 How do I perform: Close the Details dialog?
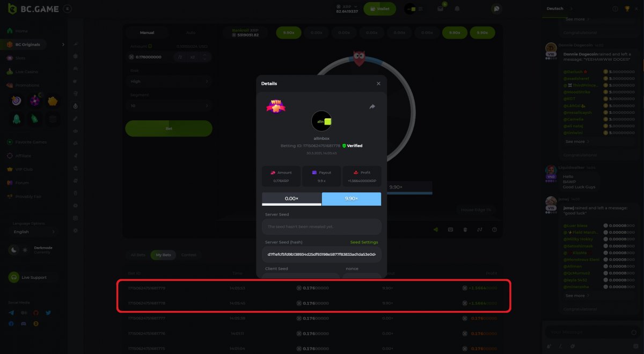point(378,84)
